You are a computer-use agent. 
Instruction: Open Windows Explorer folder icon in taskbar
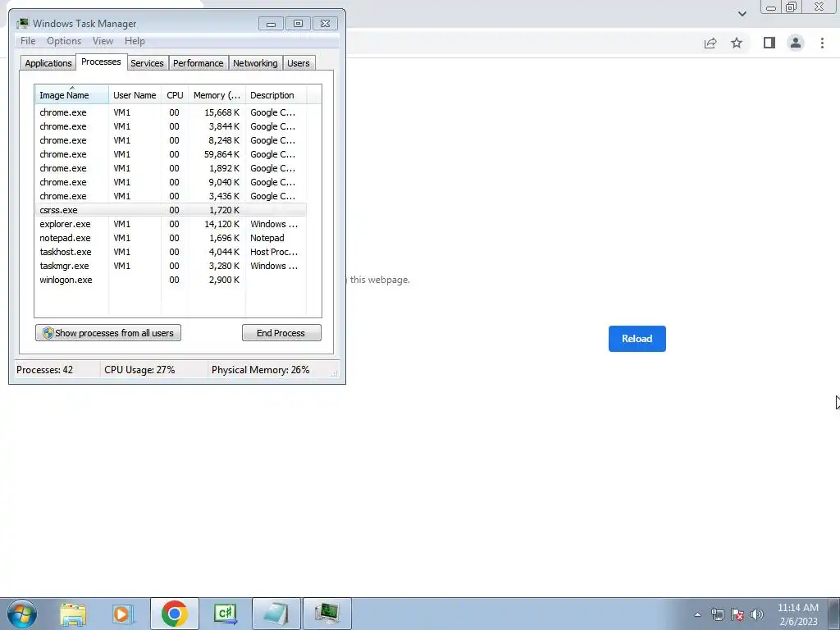pyautogui.click(x=73, y=614)
